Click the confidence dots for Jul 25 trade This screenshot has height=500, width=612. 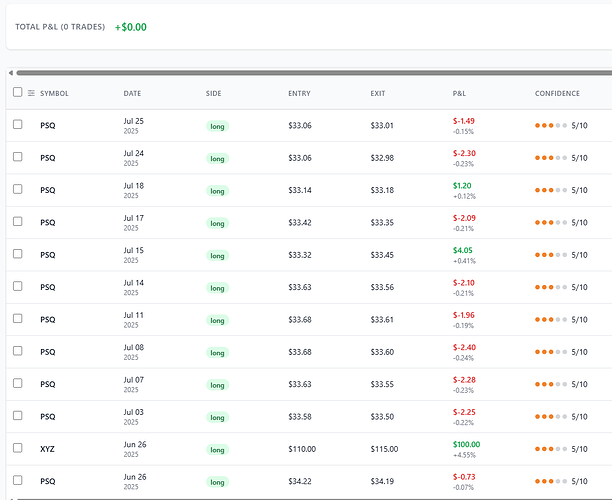pyautogui.click(x=550, y=126)
